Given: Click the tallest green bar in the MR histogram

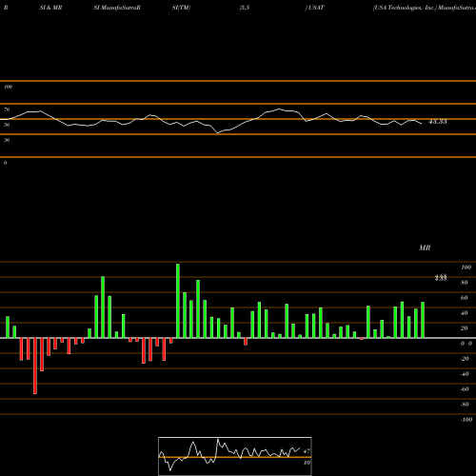Looking at the screenshot, I should [x=178, y=301].
